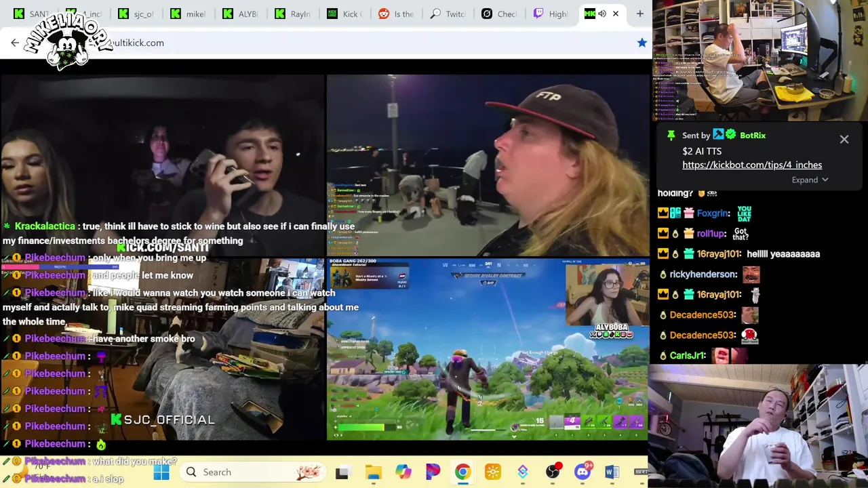Click 16rayaj101 on the 'hellll yeaaaaaaaa' message
Screen dimensions: 868x488
tap(718, 253)
